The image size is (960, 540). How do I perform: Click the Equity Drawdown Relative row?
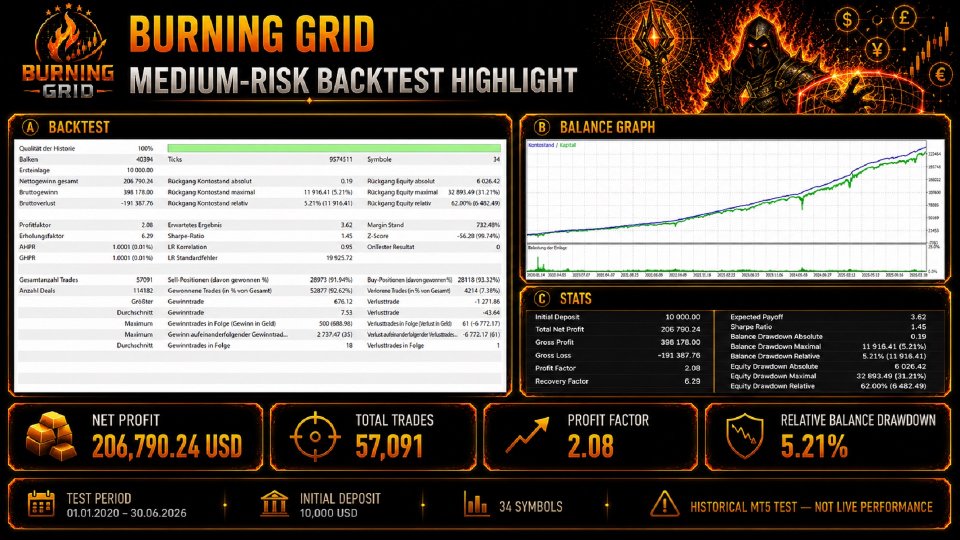pos(828,386)
